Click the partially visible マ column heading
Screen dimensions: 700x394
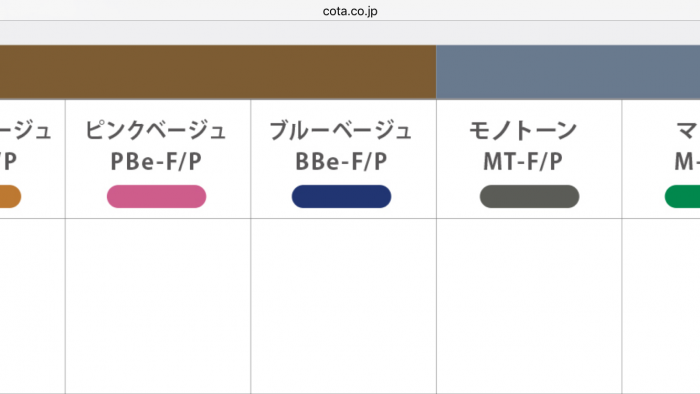point(688,130)
